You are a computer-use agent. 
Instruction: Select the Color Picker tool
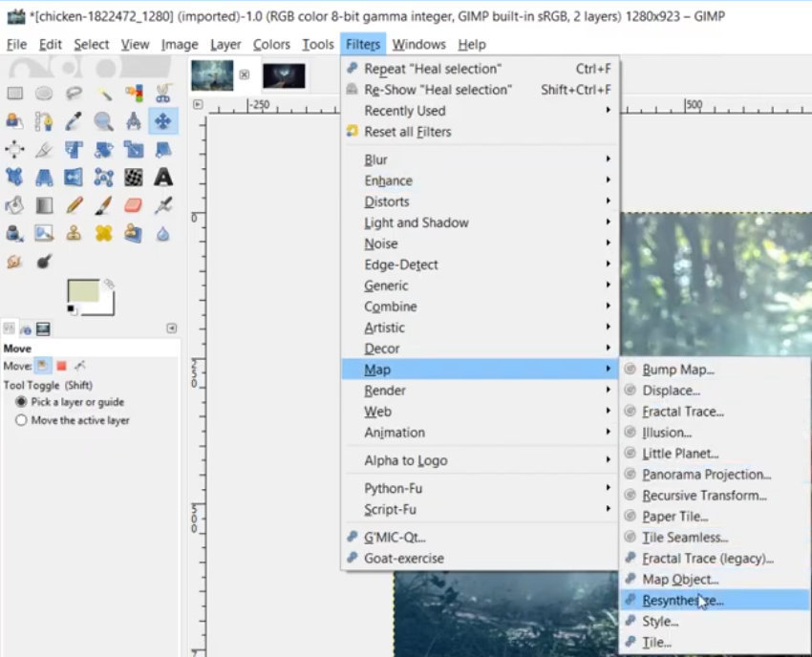click(74, 121)
